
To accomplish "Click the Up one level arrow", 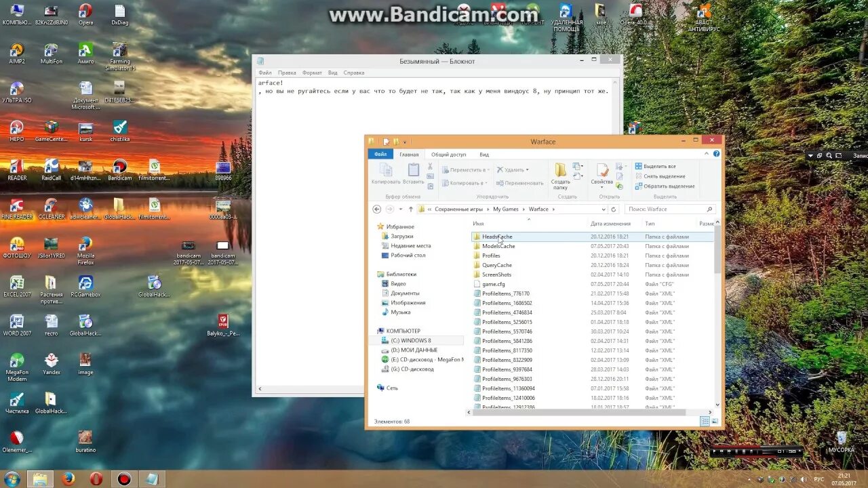I will tap(411, 209).
